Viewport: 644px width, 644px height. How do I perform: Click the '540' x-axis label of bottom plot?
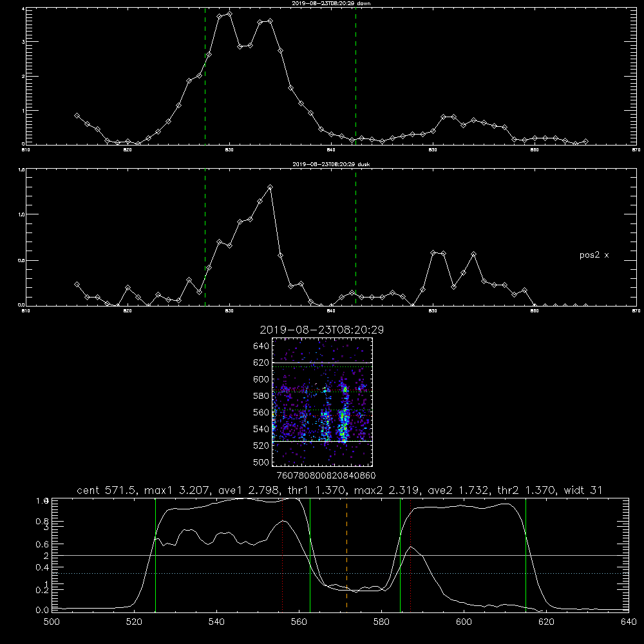[216, 622]
